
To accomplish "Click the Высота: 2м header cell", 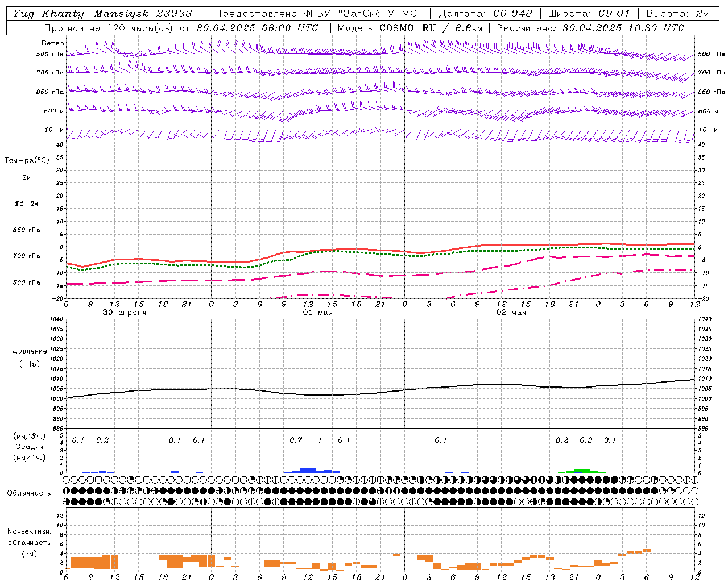I will 677,14.
